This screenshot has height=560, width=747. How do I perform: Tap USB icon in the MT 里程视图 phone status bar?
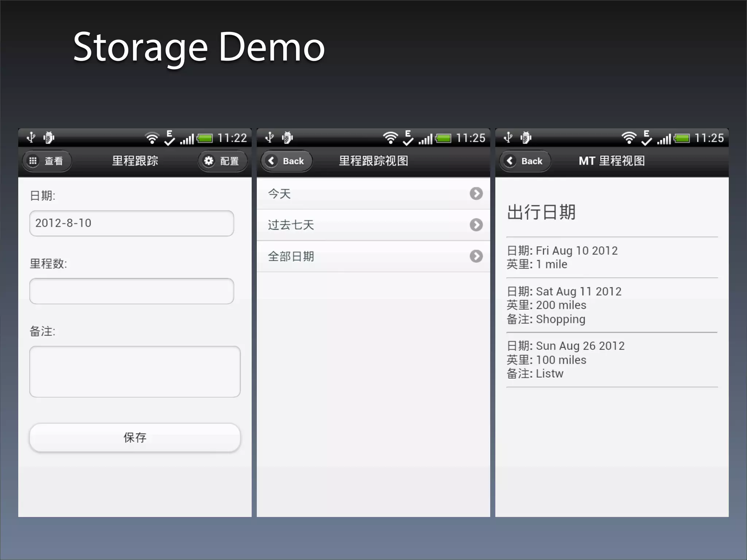[x=508, y=138]
